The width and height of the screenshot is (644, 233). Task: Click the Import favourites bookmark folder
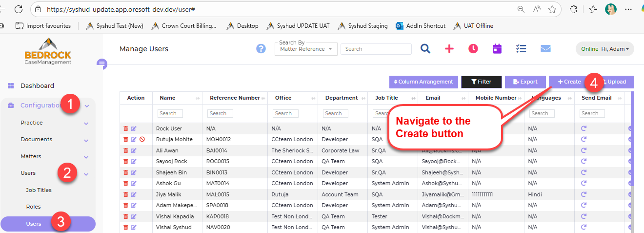tap(43, 26)
